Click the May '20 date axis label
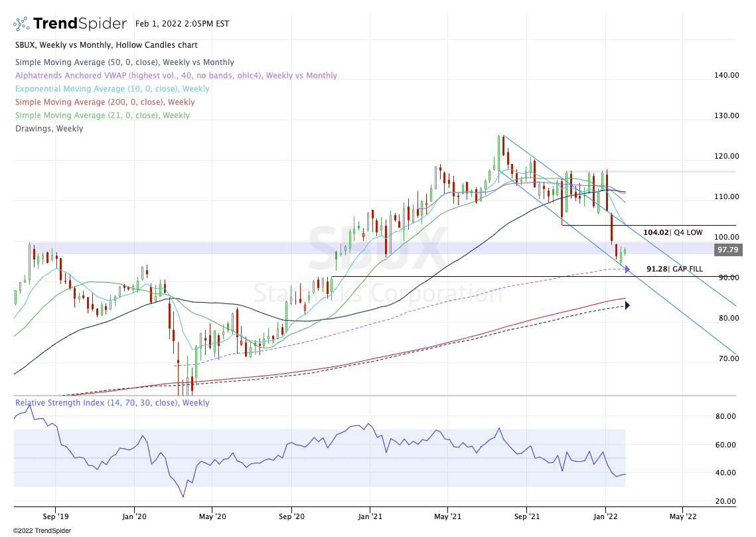Viewport: 756px width, 537px height. (212, 516)
